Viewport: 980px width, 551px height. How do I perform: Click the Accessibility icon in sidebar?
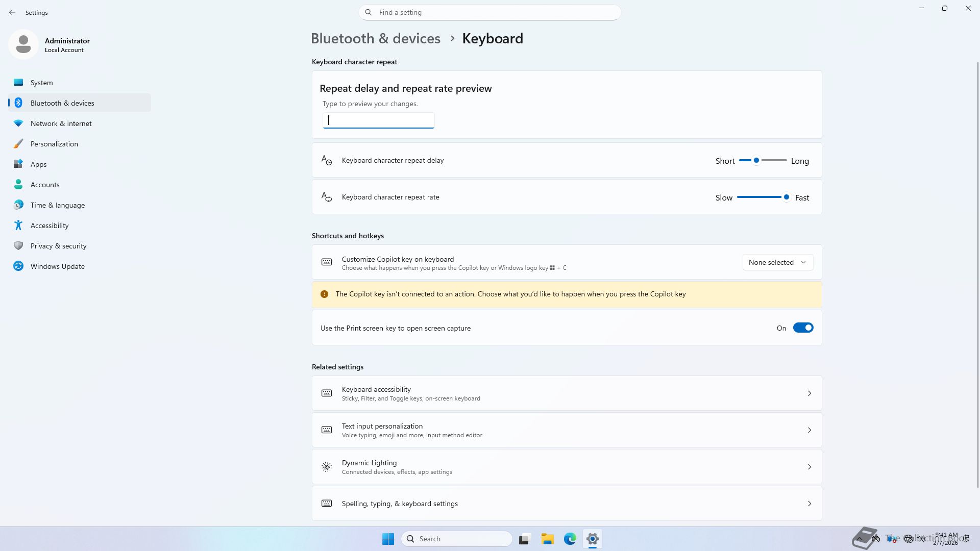(x=18, y=226)
